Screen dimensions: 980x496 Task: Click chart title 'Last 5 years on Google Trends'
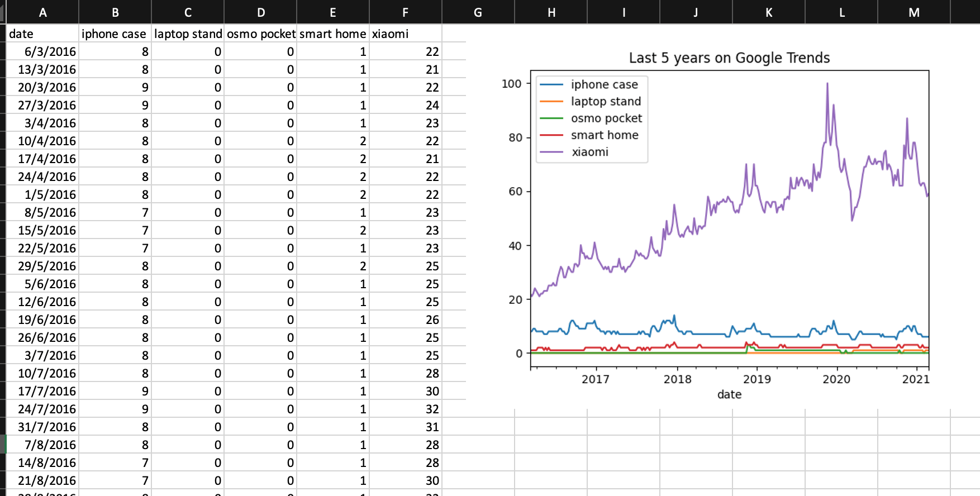729,58
